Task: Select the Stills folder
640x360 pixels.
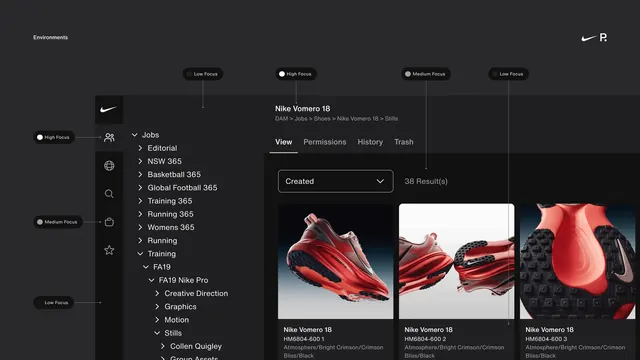Action: pos(173,333)
